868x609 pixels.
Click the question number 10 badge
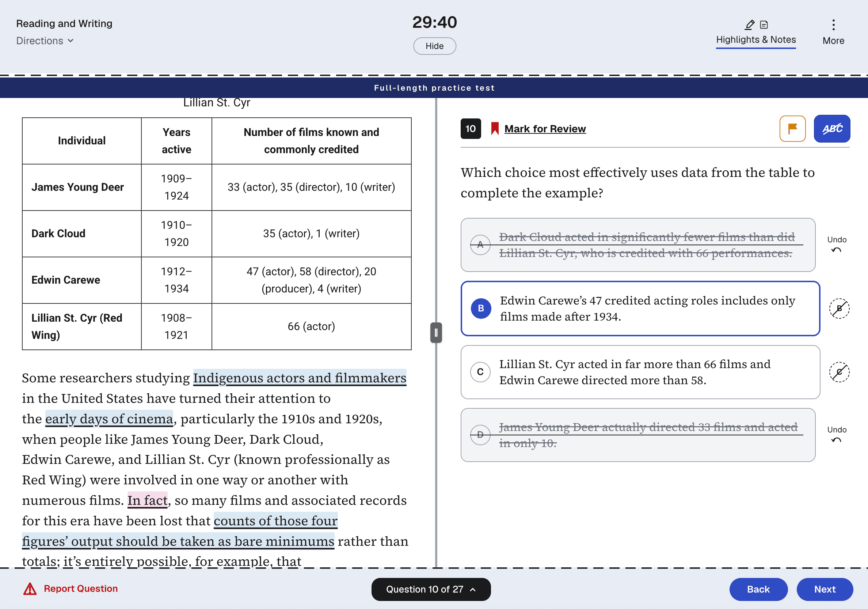[x=470, y=129]
